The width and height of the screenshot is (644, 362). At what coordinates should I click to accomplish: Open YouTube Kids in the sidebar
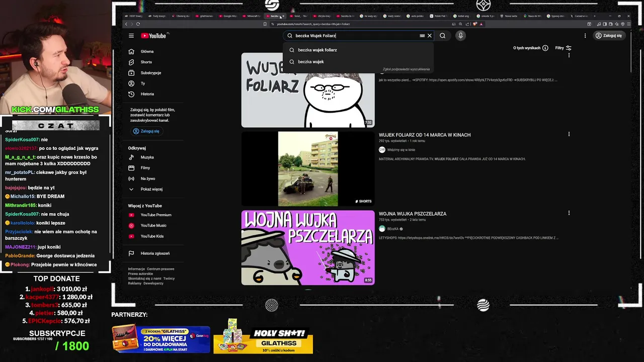coord(151,236)
